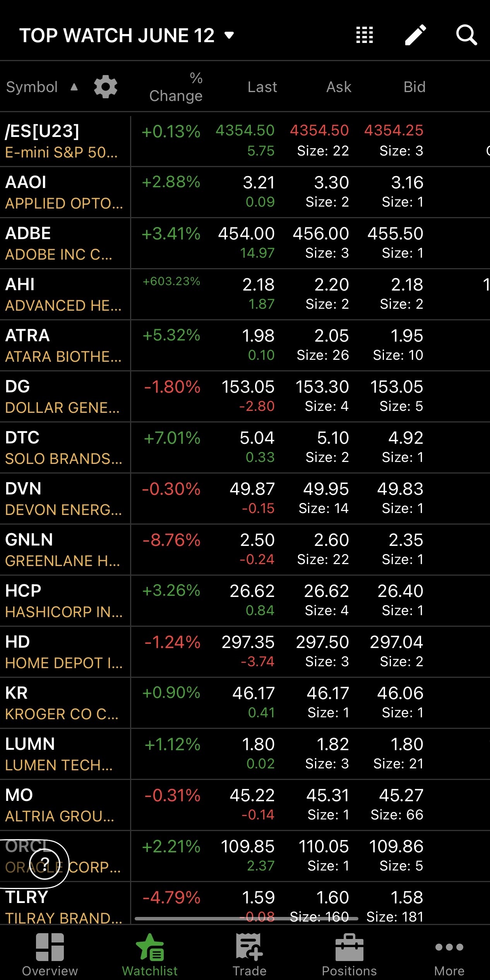Image resolution: width=490 pixels, height=980 pixels.
Task: Sort by % Change column header
Action: click(176, 87)
